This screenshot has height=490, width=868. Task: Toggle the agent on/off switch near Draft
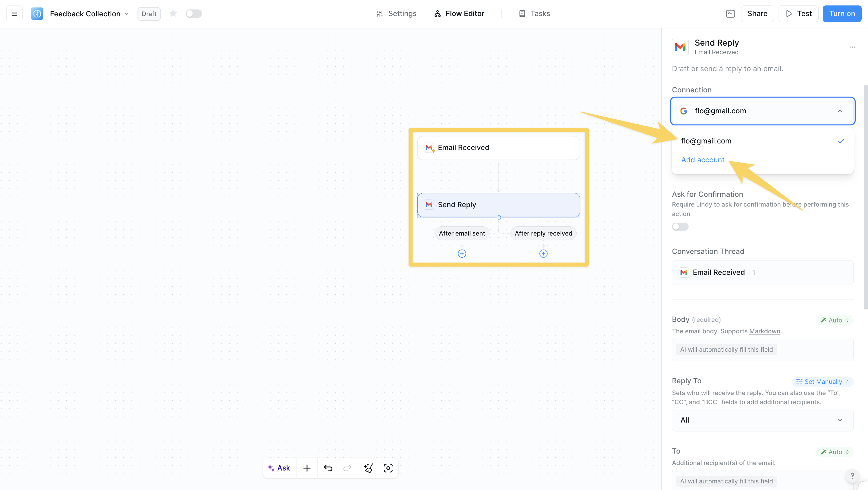coord(194,13)
